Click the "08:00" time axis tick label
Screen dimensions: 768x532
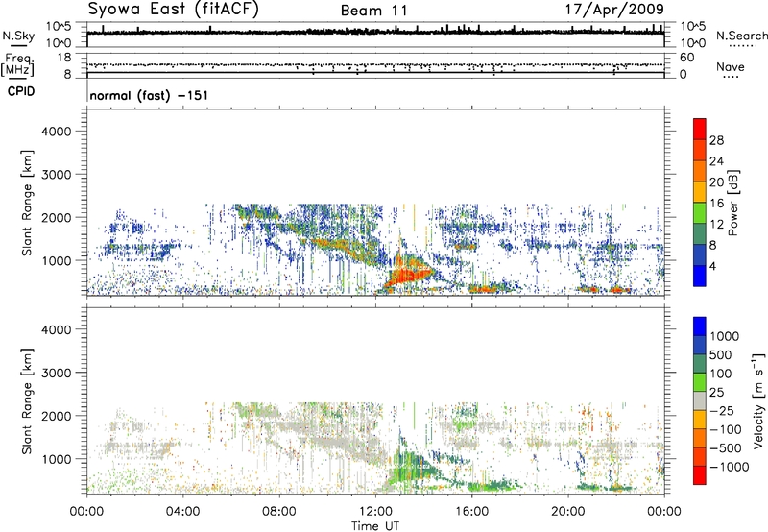[x=279, y=512]
